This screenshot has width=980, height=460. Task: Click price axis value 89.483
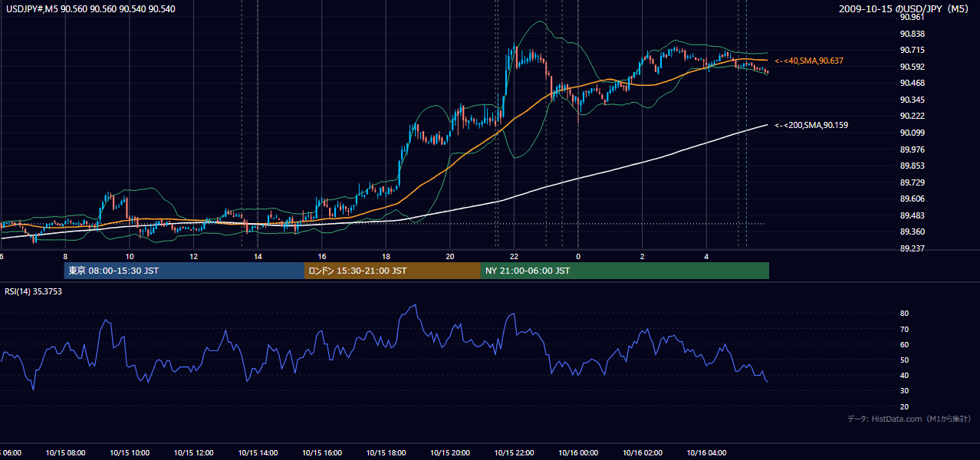pyautogui.click(x=914, y=215)
